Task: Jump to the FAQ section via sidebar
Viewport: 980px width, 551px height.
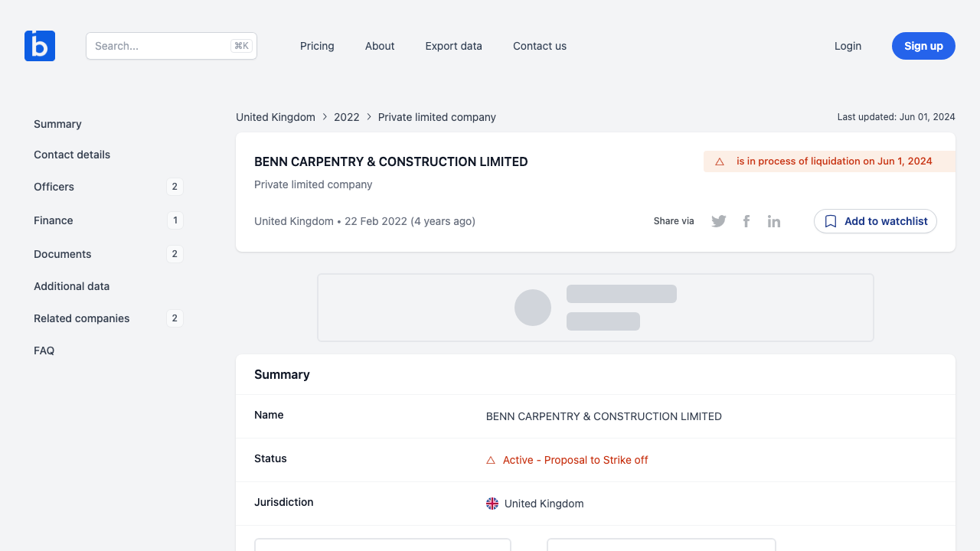Action: click(44, 350)
